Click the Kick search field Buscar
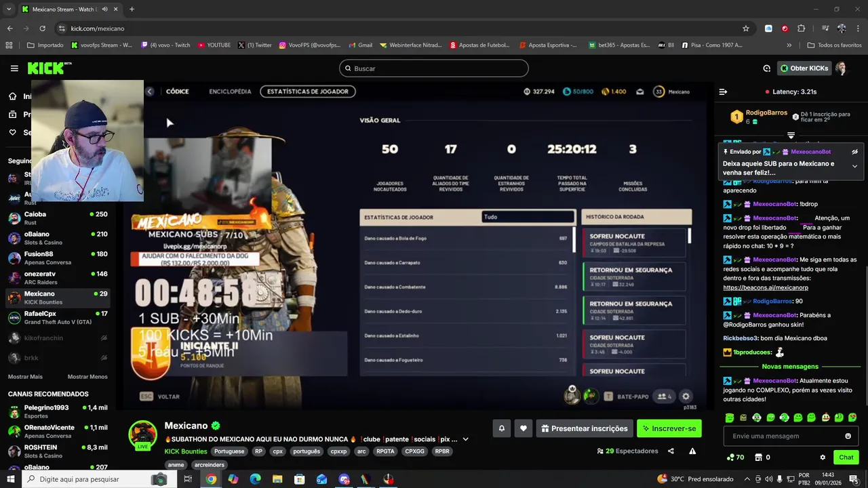Image resolution: width=868 pixels, height=488 pixels. (x=434, y=68)
